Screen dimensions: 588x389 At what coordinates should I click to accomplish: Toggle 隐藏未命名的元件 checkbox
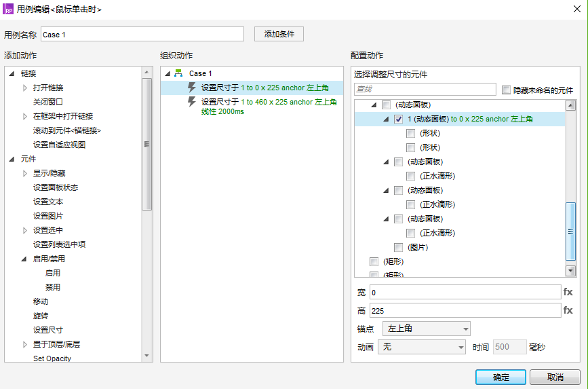506,90
